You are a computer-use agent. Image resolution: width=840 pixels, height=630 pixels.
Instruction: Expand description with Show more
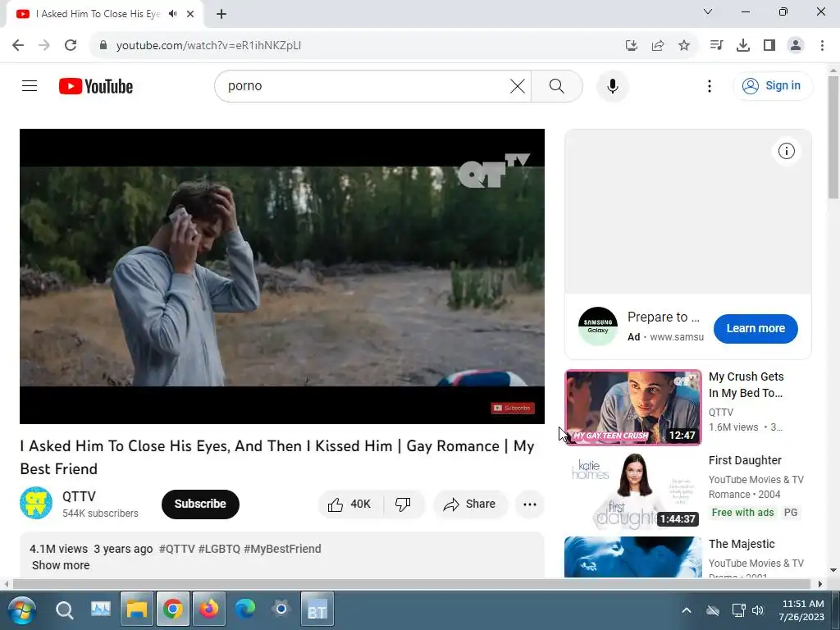pos(61,565)
